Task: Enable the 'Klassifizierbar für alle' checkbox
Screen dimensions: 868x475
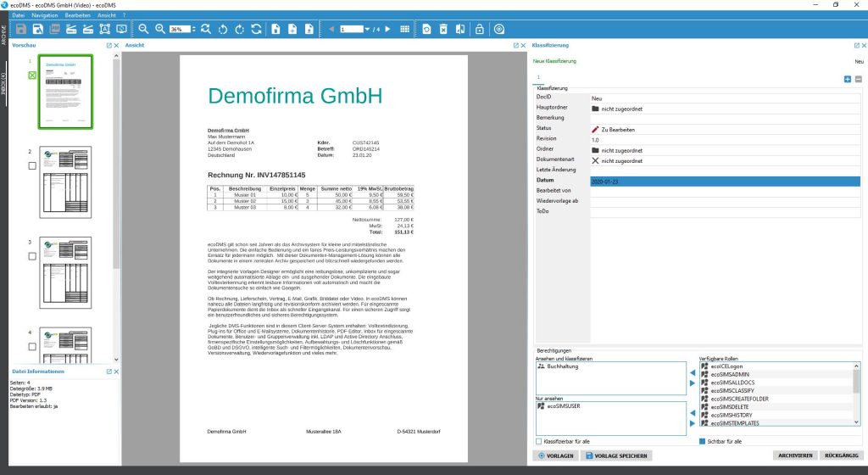Action: [539, 441]
